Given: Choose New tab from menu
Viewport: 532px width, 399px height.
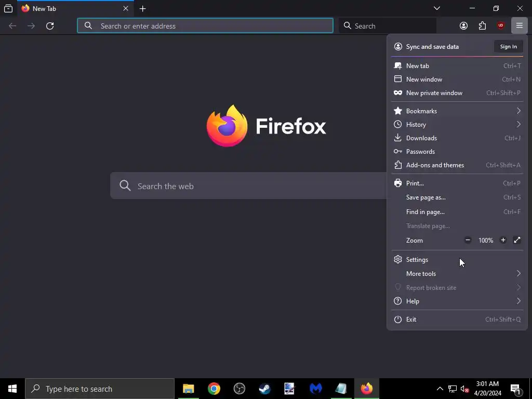Looking at the screenshot, I should point(457,66).
